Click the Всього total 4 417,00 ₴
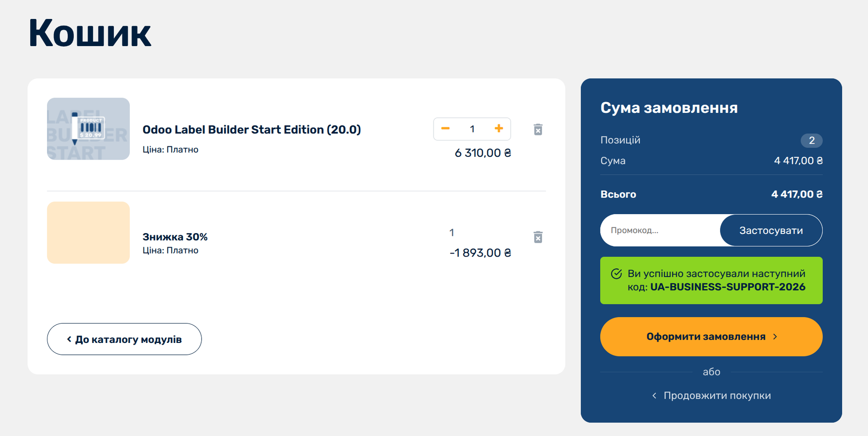 pyautogui.click(x=797, y=194)
